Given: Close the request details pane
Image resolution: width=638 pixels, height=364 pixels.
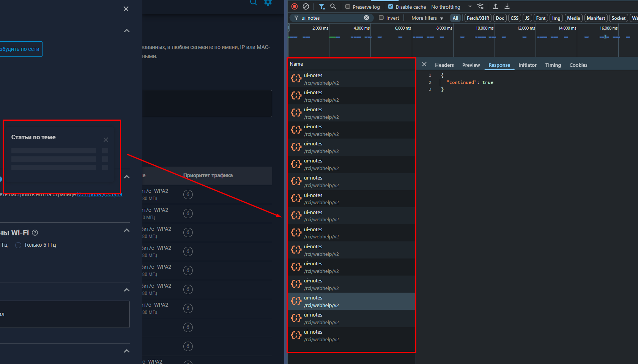Looking at the screenshot, I should 424,65.
